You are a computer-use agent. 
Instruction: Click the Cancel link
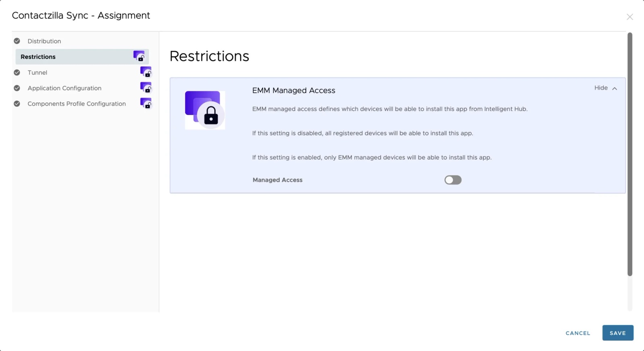577,333
